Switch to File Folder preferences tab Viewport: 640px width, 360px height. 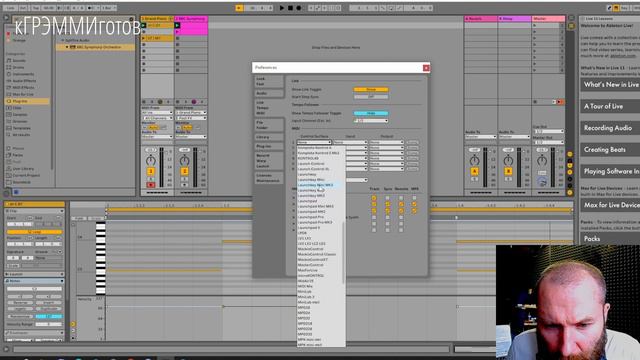tap(268, 125)
